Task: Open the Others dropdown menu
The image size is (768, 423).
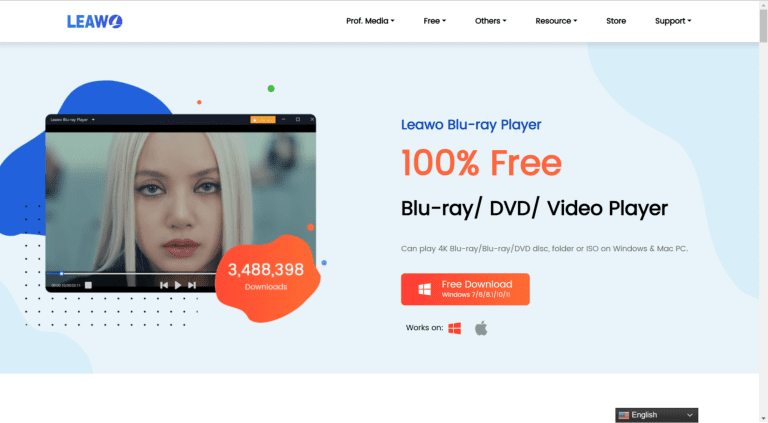Action: [x=490, y=21]
